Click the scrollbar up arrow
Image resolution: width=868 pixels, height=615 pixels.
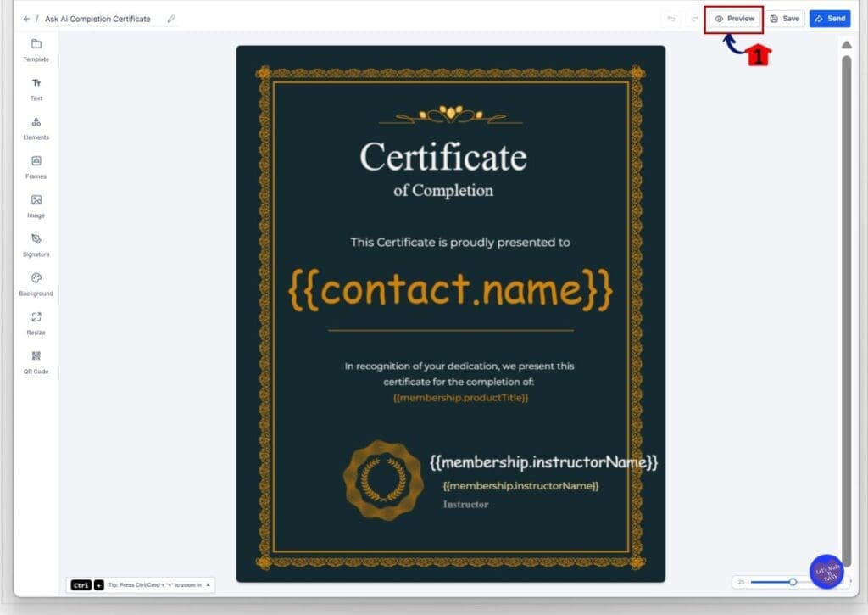coord(847,44)
